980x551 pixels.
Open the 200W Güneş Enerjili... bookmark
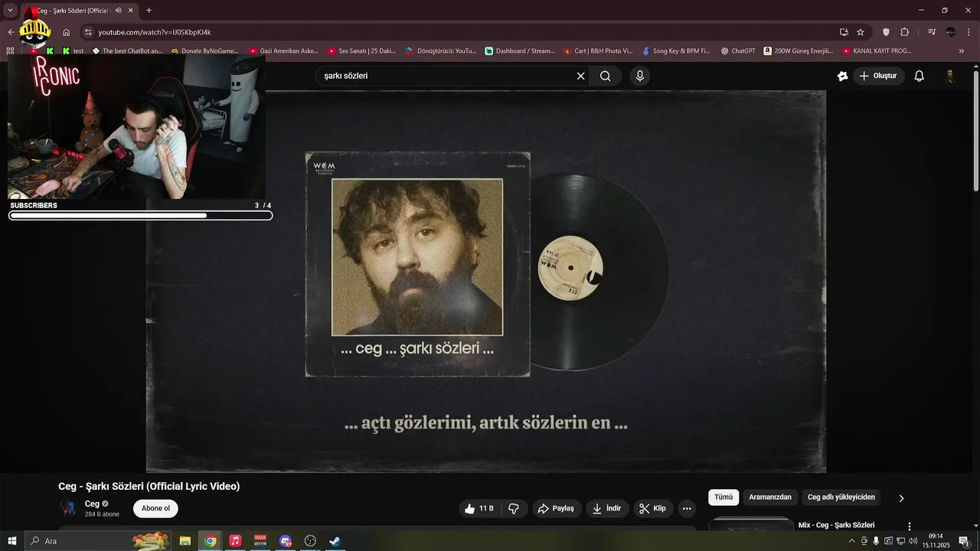click(x=799, y=51)
